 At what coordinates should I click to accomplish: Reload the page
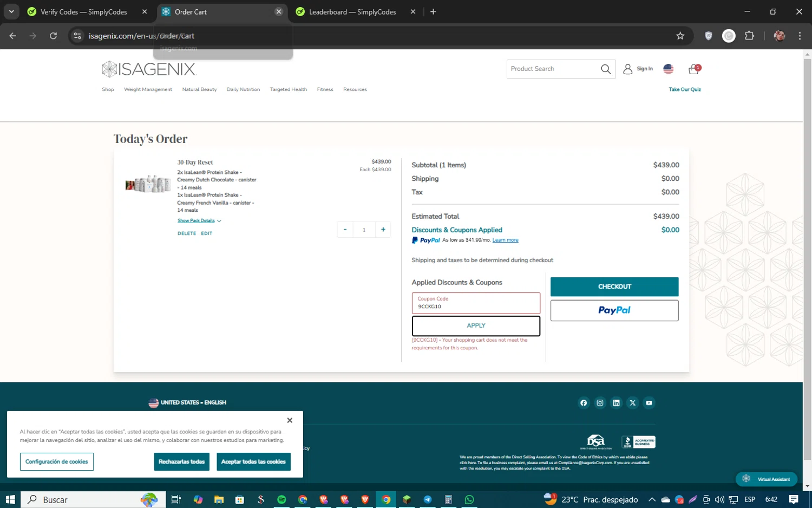click(x=53, y=36)
